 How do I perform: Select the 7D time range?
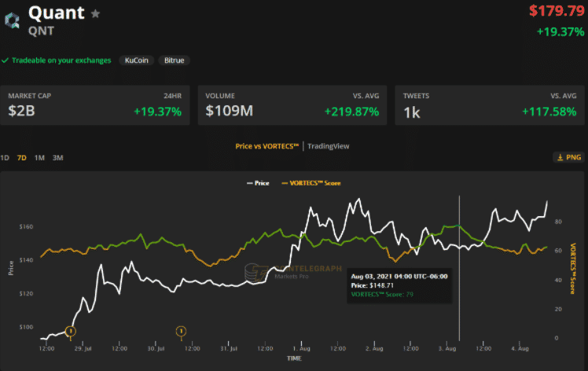point(22,158)
